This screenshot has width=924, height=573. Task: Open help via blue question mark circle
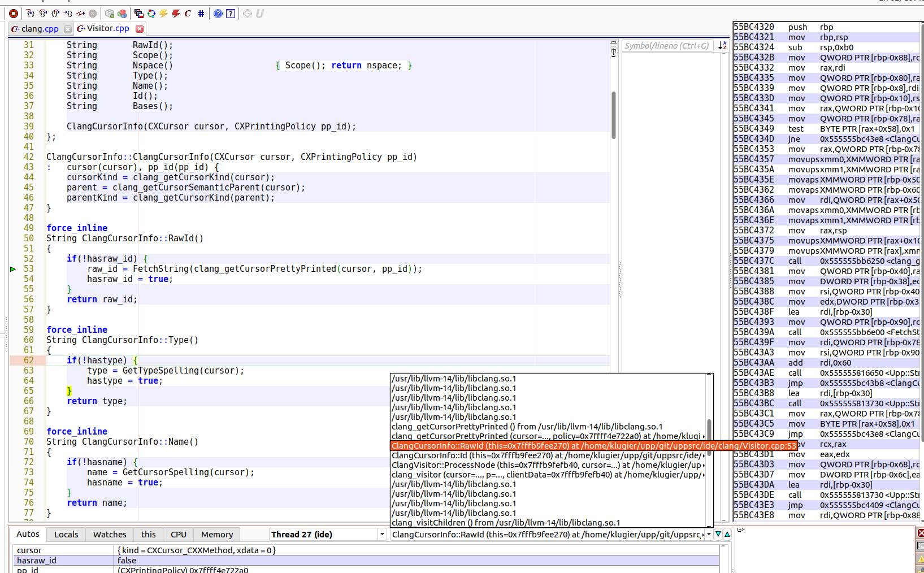click(x=218, y=14)
